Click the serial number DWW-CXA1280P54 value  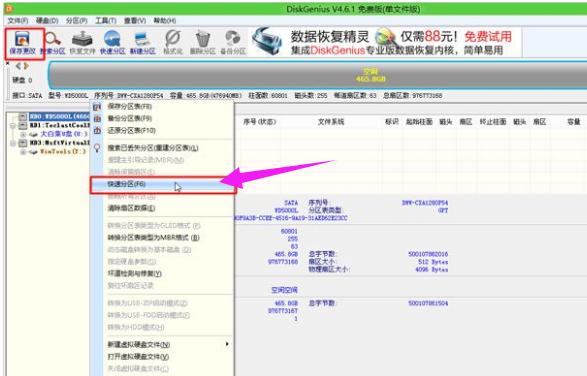click(425, 203)
